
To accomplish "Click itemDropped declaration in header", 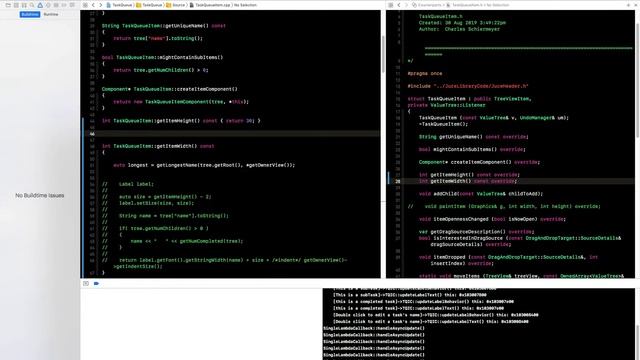I will tap(508, 260).
